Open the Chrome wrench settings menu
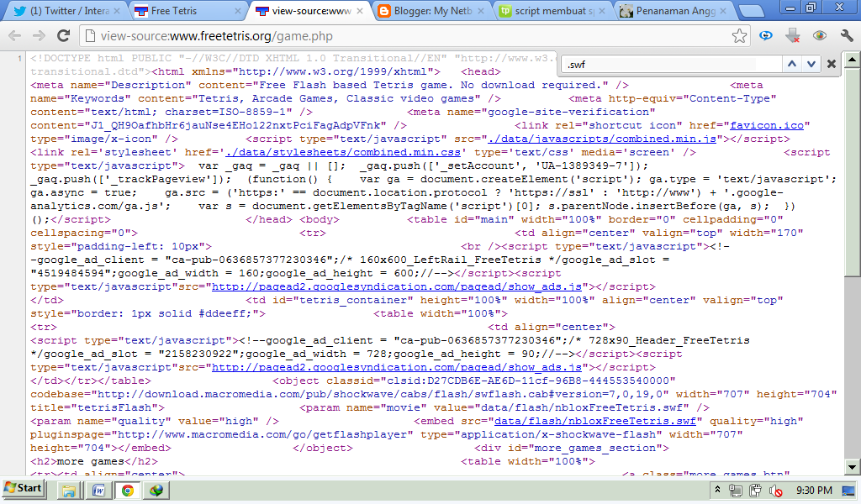 click(846, 36)
